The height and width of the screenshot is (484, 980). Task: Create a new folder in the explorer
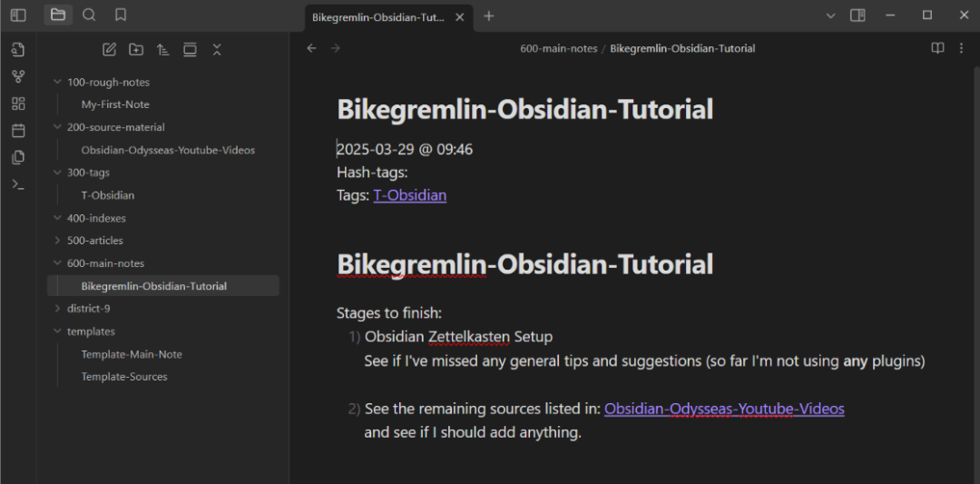136,50
